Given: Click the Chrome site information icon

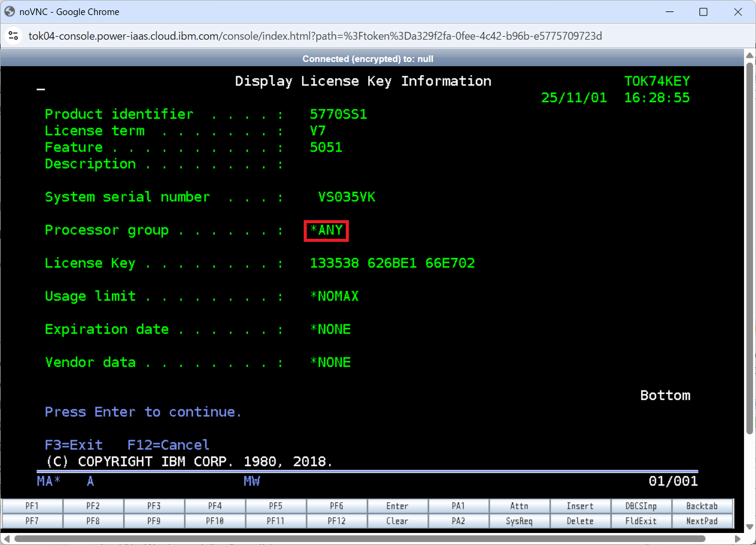Looking at the screenshot, I should [13, 36].
